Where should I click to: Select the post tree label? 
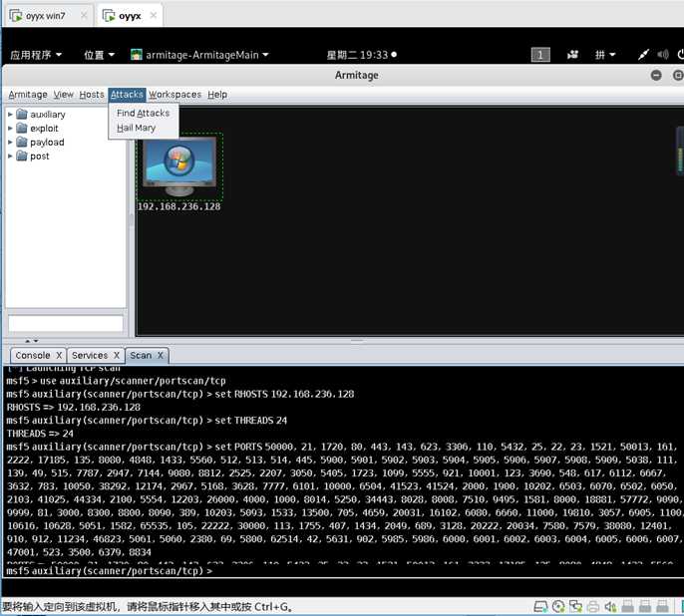coord(40,156)
